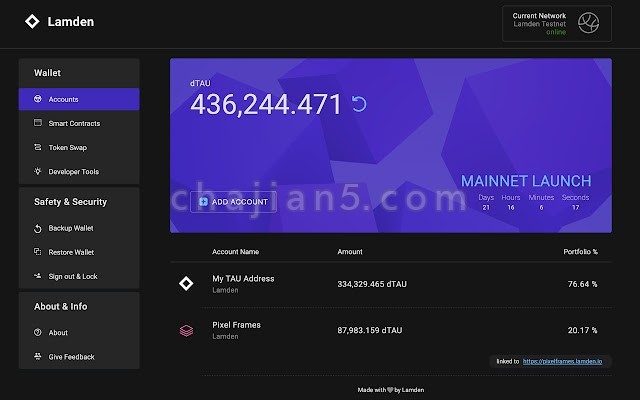Open Developer Tools section
The height and width of the screenshot is (400, 640).
tap(79, 171)
